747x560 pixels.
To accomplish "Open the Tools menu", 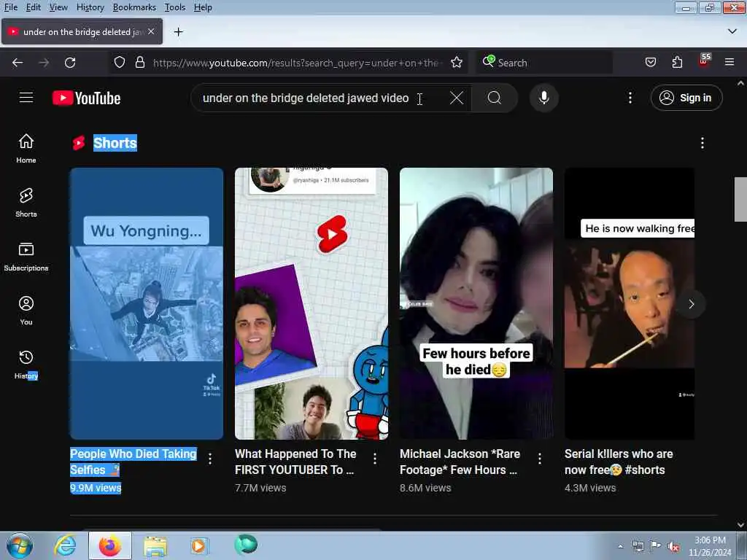I will click(175, 7).
